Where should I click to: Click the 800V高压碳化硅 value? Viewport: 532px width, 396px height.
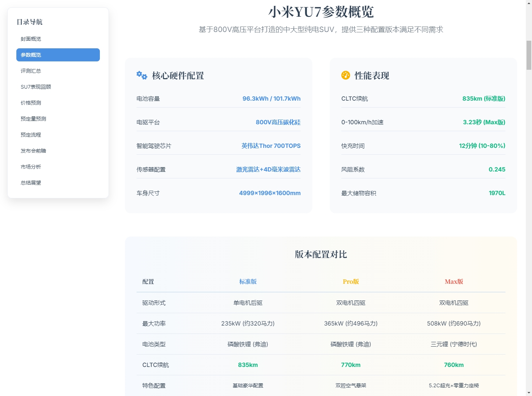pyautogui.click(x=278, y=122)
